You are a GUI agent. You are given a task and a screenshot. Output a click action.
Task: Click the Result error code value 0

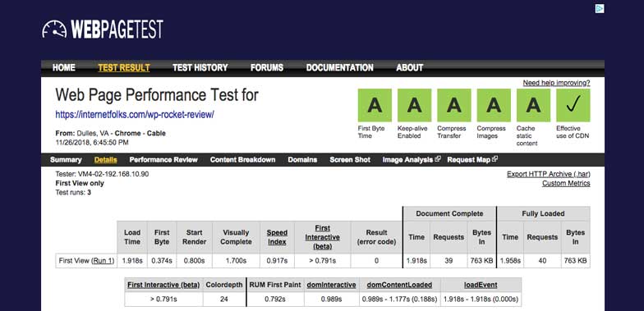click(376, 261)
